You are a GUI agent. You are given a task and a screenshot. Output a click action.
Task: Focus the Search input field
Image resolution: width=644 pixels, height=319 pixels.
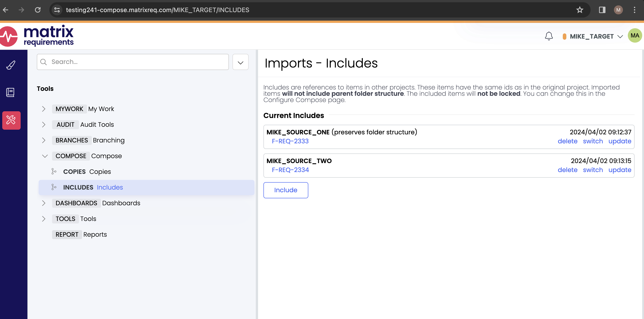(133, 62)
